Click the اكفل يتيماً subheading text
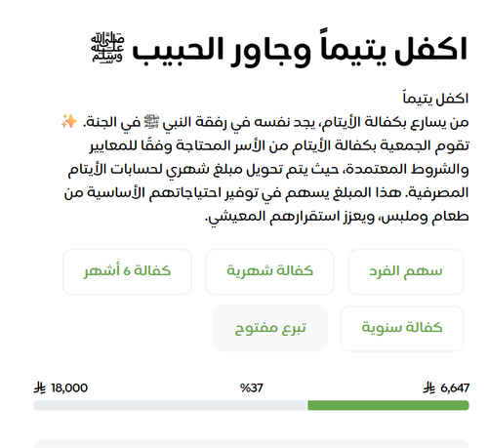 coord(435,98)
